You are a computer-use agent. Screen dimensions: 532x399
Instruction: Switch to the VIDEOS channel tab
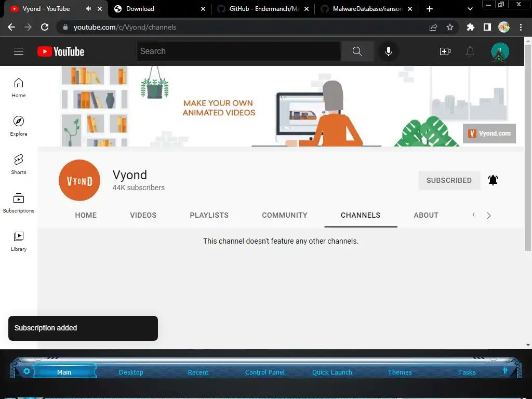tap(143, 215)
